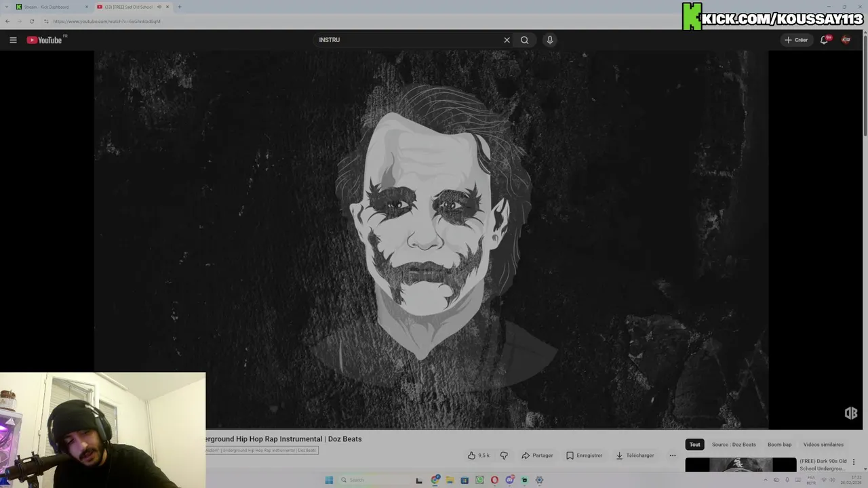Go to the YouTube home logo
The height and width of the screenshot is (488, 868).
(45, 40)
